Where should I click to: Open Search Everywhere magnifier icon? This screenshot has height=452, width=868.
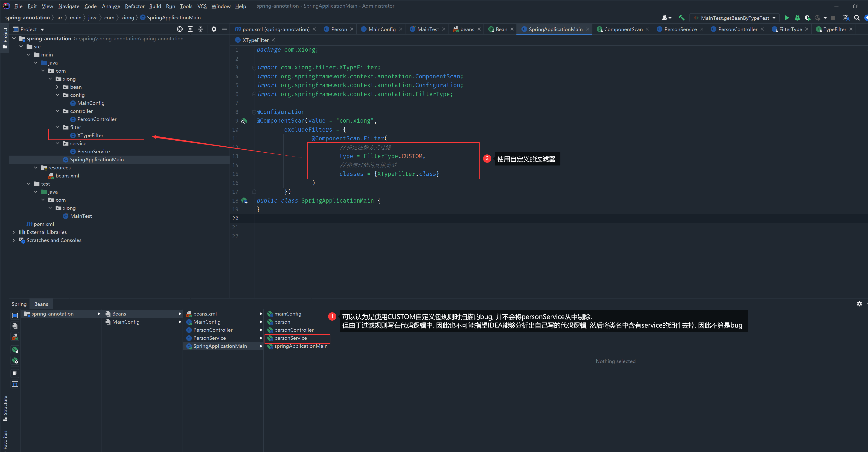(x=857, y=18)
